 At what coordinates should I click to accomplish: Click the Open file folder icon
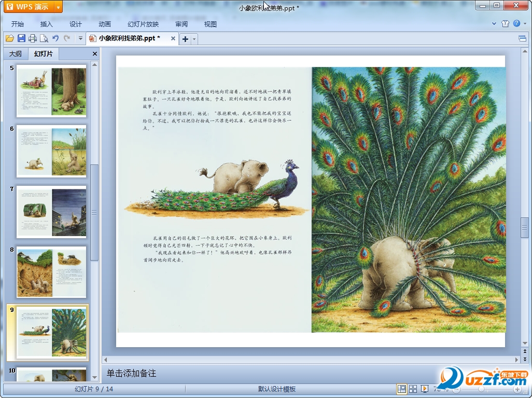[10, 38]
